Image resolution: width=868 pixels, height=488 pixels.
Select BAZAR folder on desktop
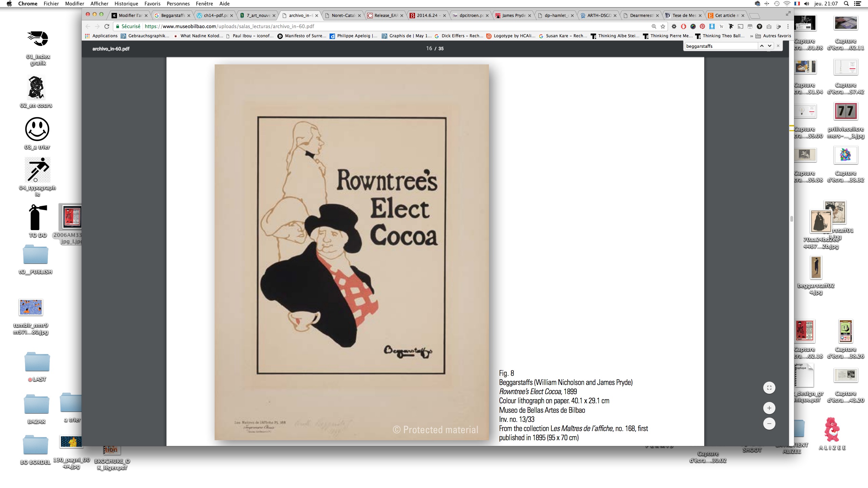36,409
